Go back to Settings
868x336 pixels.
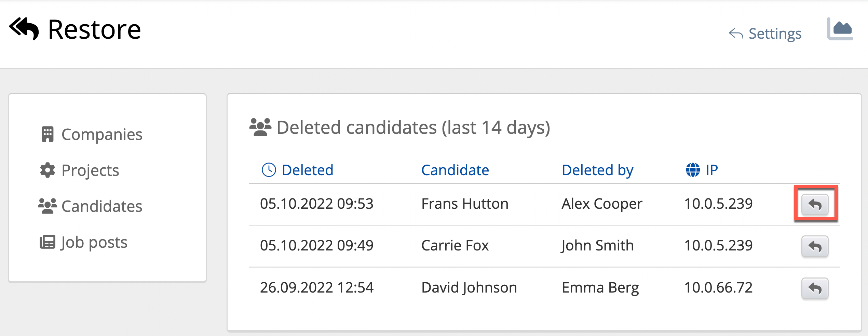pos(765,34)
